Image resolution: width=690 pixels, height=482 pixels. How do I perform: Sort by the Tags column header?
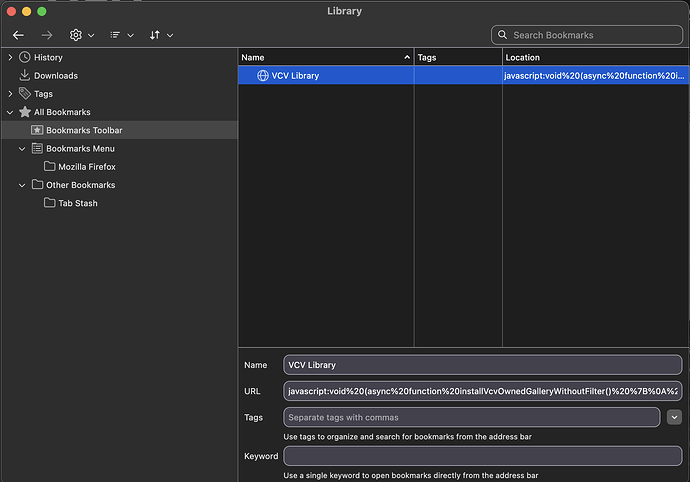(x=458, y=57)
